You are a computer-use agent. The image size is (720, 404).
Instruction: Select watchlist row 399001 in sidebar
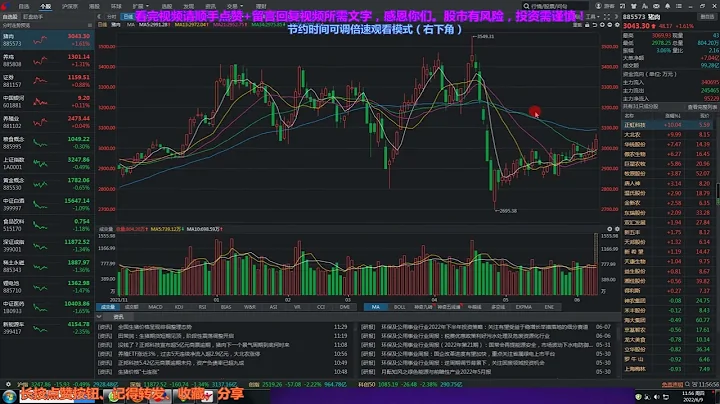[47, 246]
